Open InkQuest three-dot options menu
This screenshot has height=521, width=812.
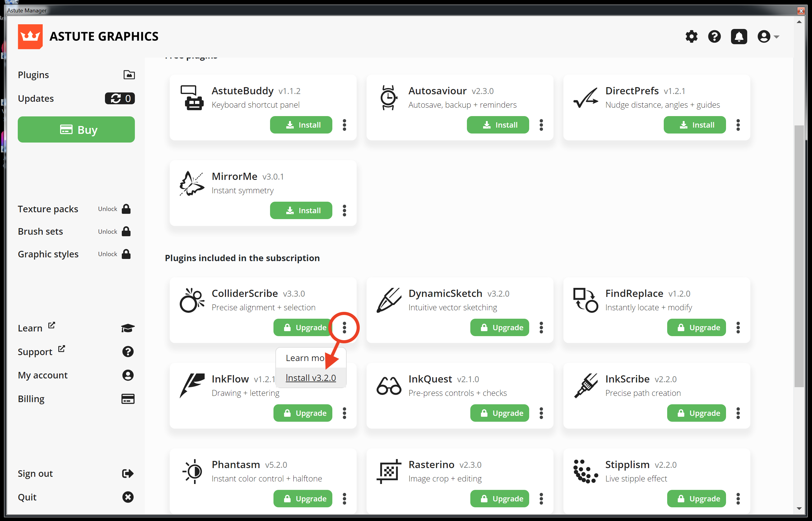[x=541, y=413]
